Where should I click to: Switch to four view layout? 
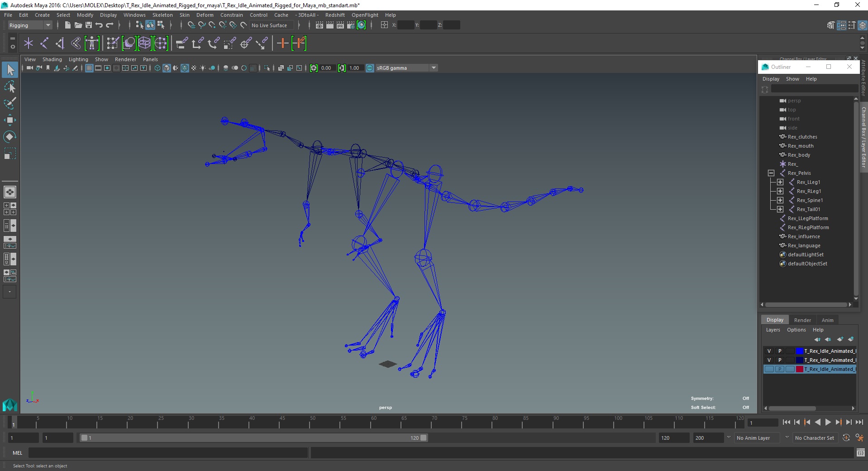coord(10,209)
